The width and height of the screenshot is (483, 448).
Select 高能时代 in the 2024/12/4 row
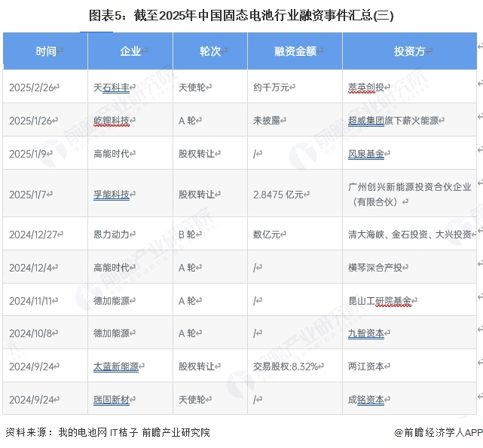coord(112,268)
